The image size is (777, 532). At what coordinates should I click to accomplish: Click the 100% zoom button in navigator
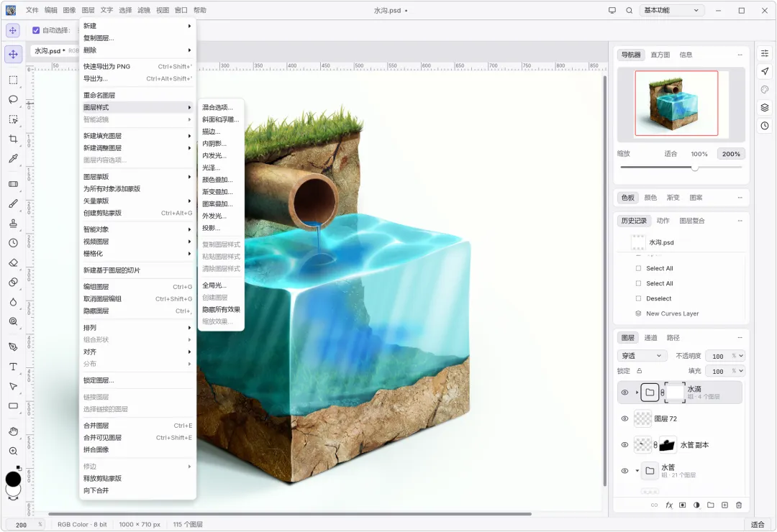[699, 154]
